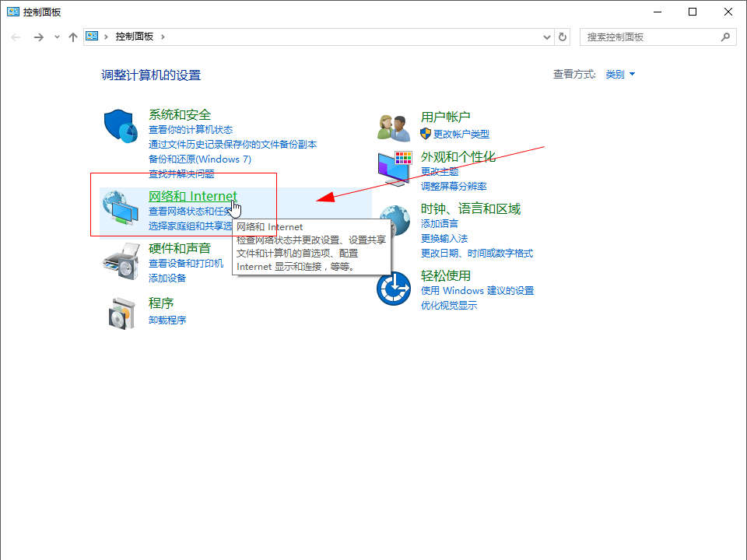Expand the chevron before 控制面板 breadcrumb

click(x=106, y=37)
